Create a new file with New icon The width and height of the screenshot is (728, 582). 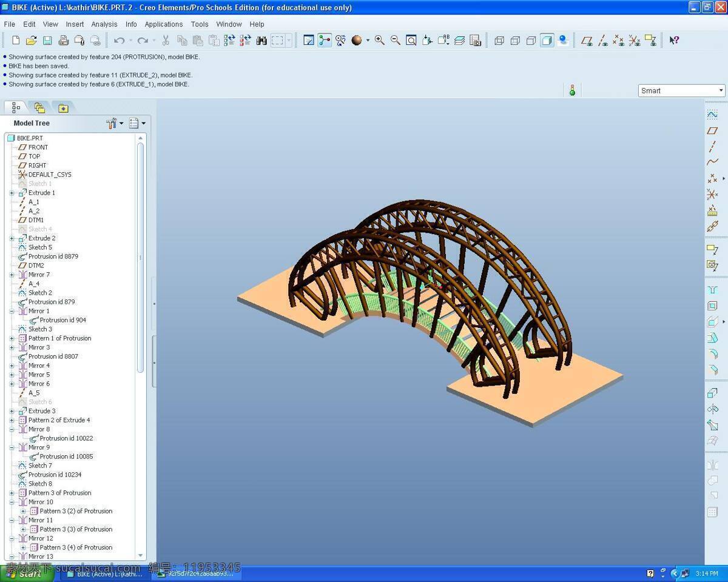(16, 41)
